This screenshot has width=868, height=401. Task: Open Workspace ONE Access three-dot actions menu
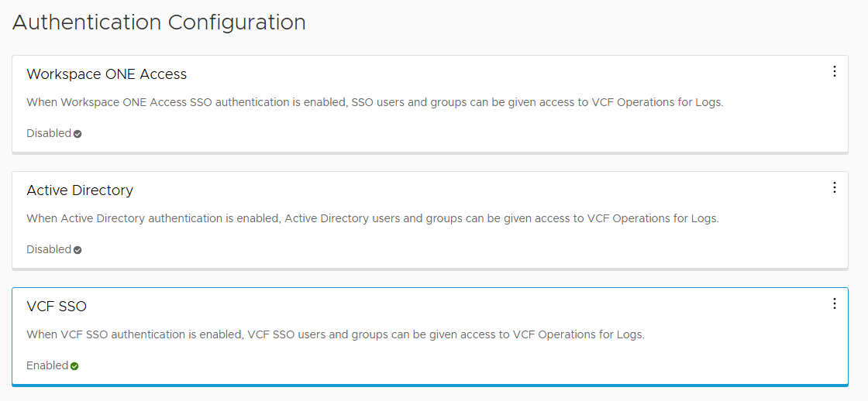click(834, 71)
